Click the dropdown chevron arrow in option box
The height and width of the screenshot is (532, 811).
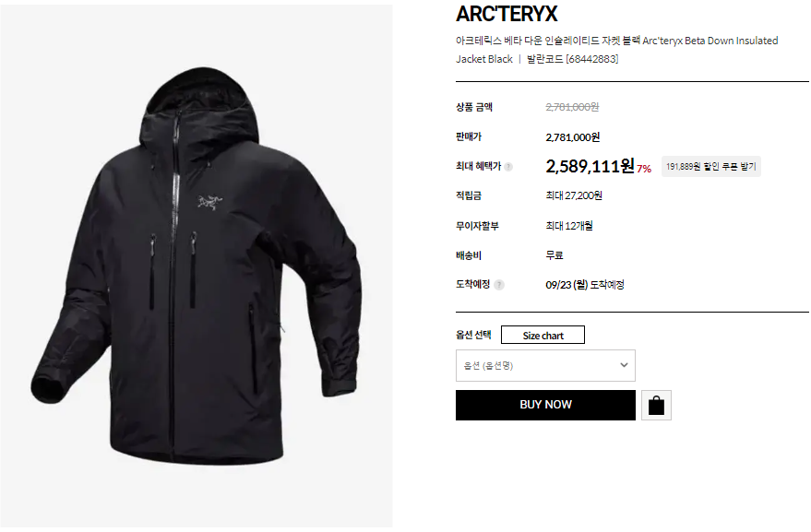(x=624, y=365)
